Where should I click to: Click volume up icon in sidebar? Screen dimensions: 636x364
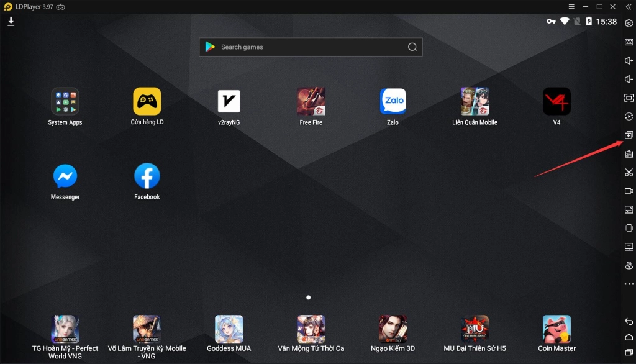(x=629, y=61)
